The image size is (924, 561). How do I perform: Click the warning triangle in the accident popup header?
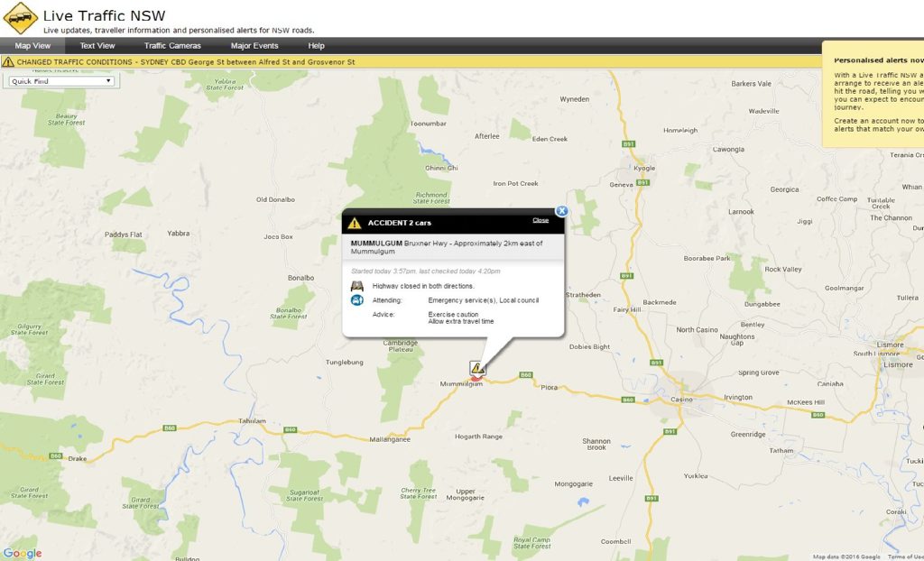(354, 224)
